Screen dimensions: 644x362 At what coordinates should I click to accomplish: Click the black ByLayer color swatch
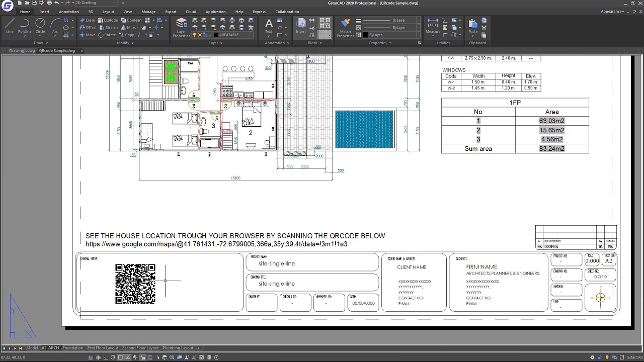pyautogui.click(x=365, y=35)
